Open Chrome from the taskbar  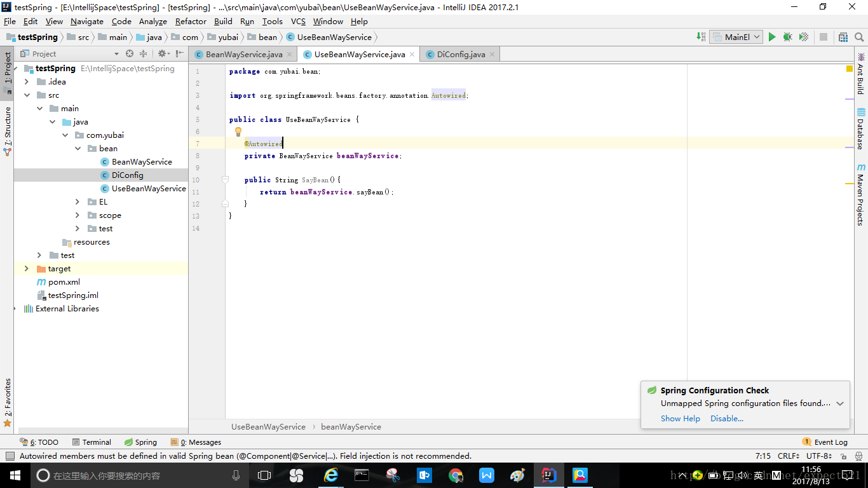tap(456, 475)
